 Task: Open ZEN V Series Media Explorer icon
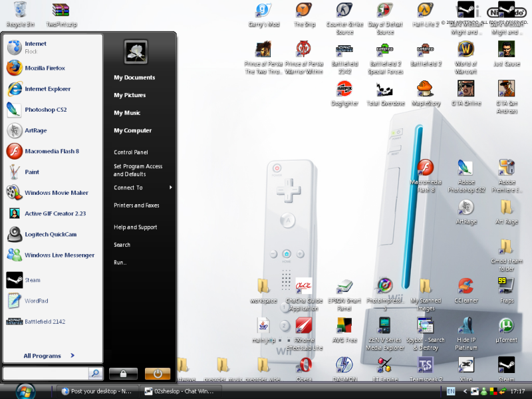385,334
